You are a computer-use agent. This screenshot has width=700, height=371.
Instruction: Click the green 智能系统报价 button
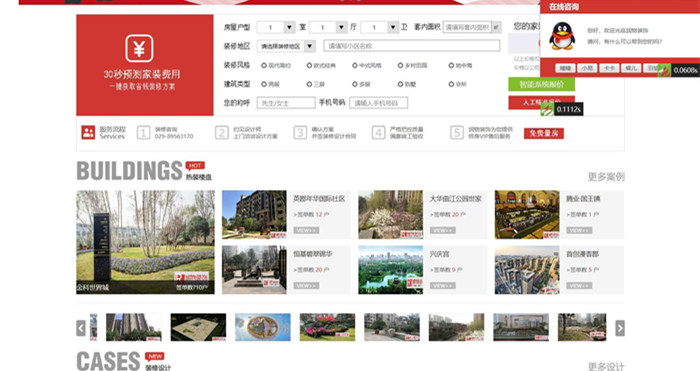[x=542, y=84]
